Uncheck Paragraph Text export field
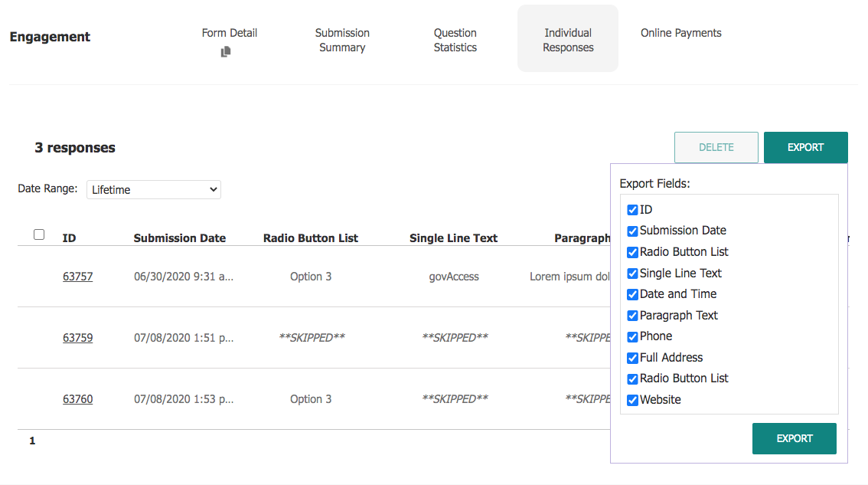 tap(632, 316)
